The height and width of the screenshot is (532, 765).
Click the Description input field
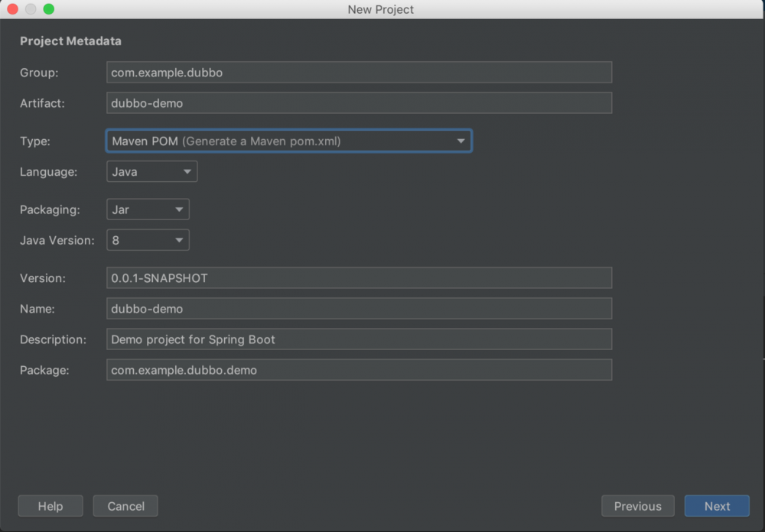pyautogui.click(x=359, y=339)
